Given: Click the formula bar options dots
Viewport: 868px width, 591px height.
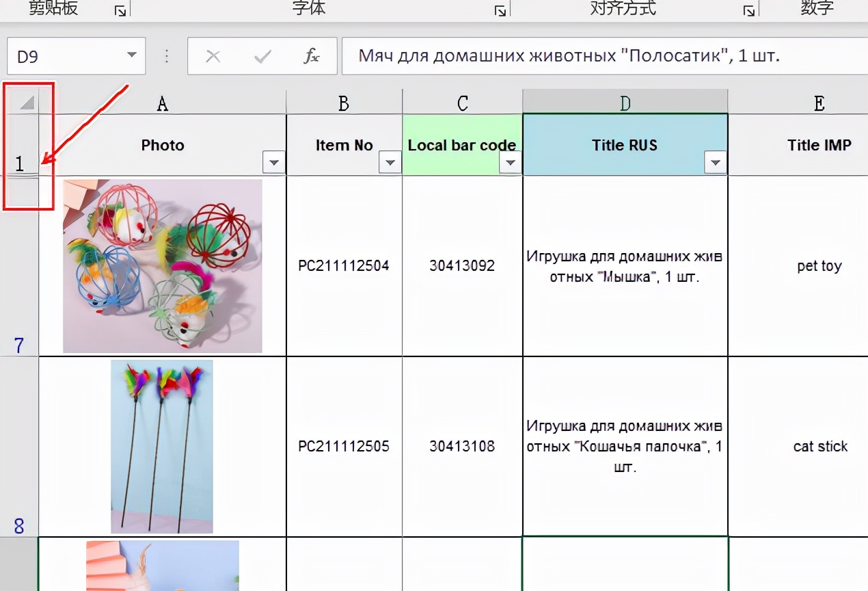Looking at the screenshot, I should point(167,56).
